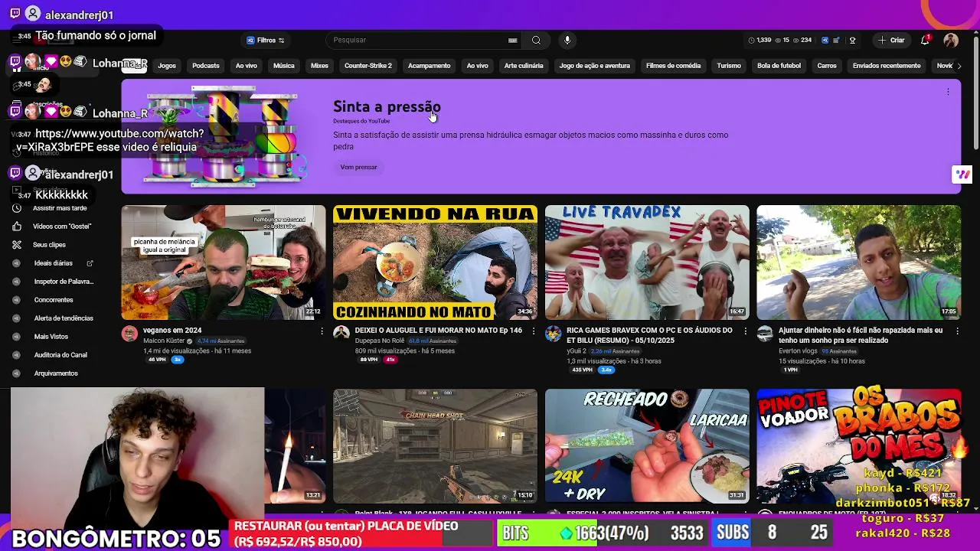The height and width of the screenshot is (551, 980).
Task: Click the Criar button
Action: 892,41
